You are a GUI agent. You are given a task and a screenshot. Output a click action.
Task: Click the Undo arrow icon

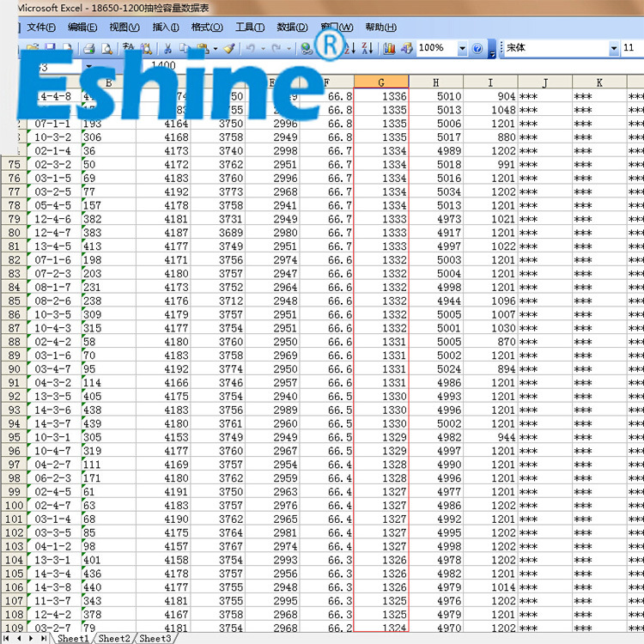(250, 49)
